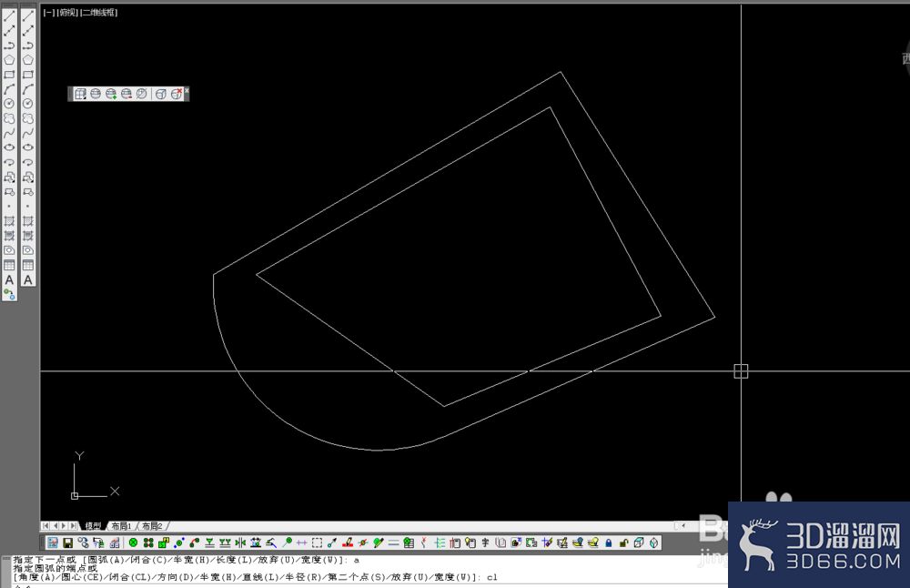
Task: Select the Polygon tool in the left Draw toolbar
Action: pyautogui.click(x=9, y=60)
